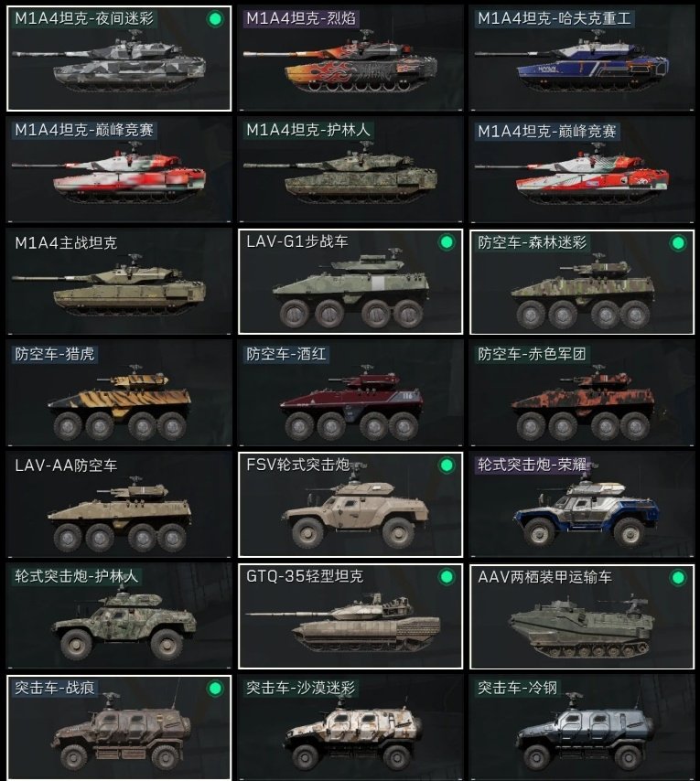Viewport: 700px width, 781px height.
Task: Pick the M1A4坦克-护林人 camo tank
Action: click(x=350, y=170)
